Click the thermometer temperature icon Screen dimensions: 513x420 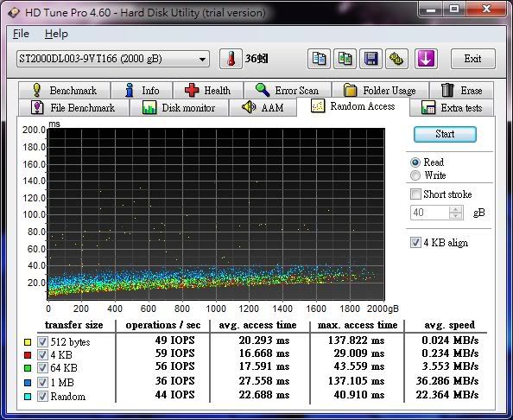tap(231, 59)
